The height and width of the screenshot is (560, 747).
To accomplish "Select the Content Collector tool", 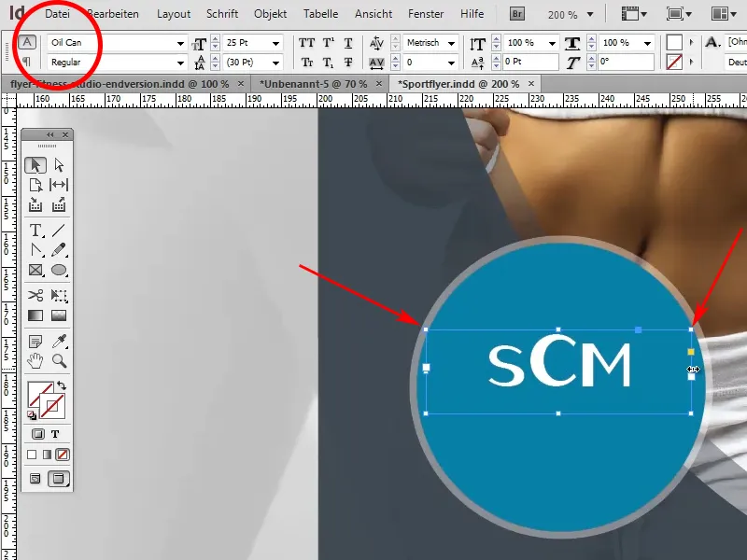I will tap(35, 204).
